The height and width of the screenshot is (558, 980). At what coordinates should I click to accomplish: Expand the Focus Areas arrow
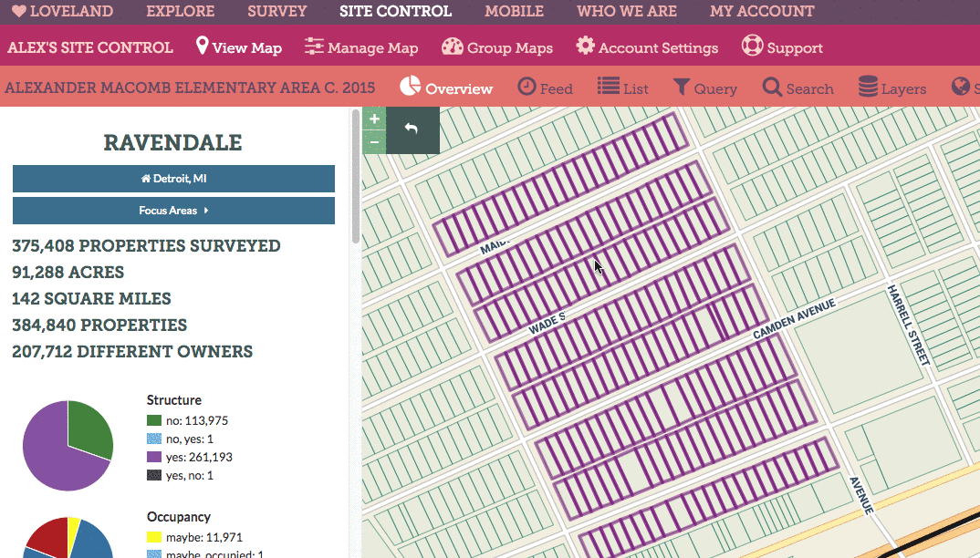click(x=206, y=211)
